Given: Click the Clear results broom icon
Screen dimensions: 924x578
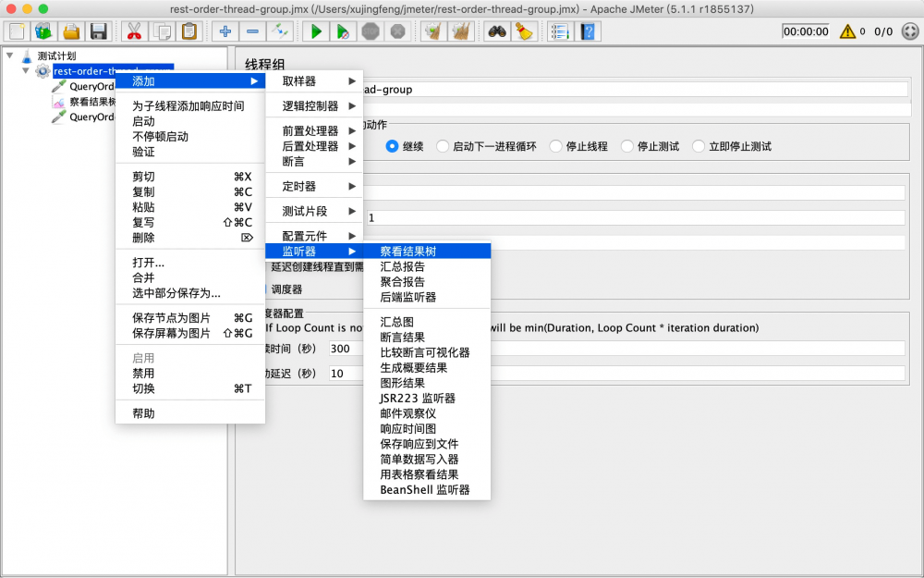Looking at the screenshot, I should [x=522, y=31].
